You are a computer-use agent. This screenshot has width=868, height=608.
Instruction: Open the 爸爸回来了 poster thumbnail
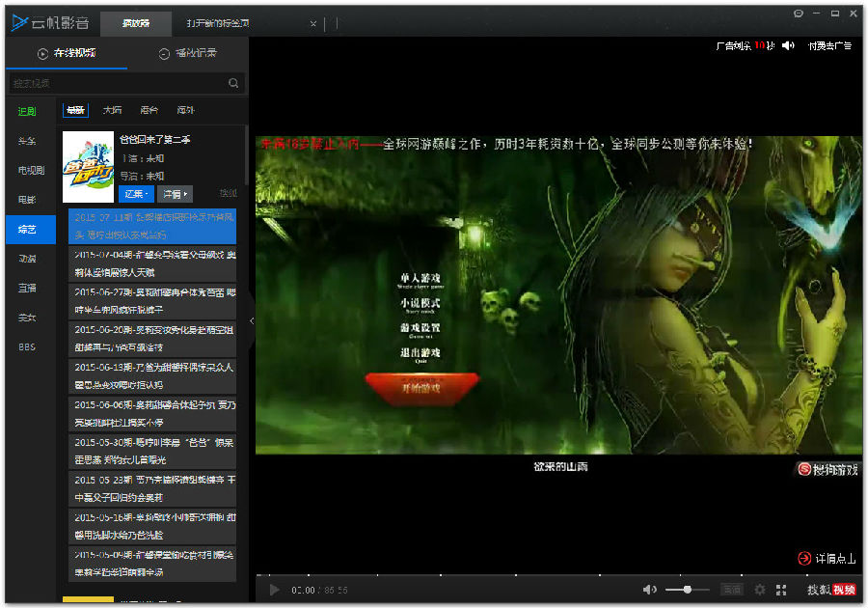[x=88, y=167]
